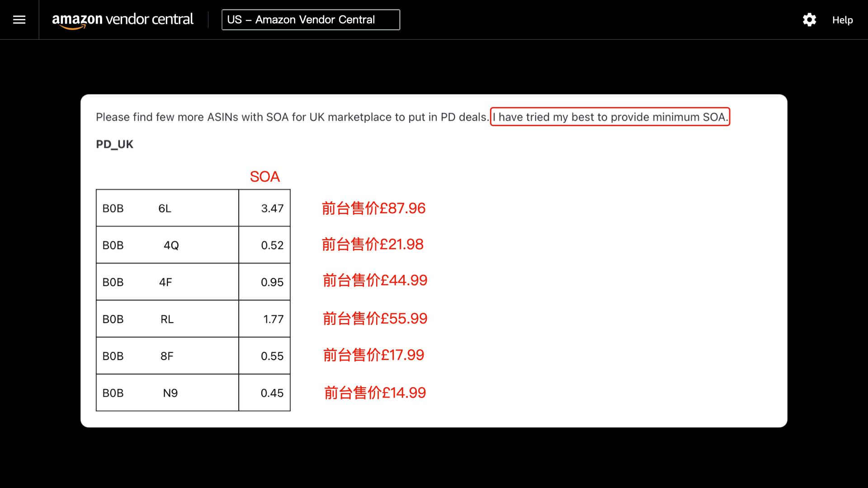Click the SOA value 0.52 cell
Image resolution: width=868 pixels, height=488 pixels.
(265, 245)
